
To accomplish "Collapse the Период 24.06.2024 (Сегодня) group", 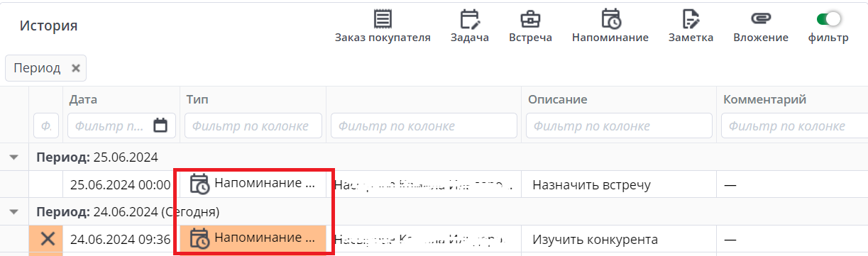I will coord(14,211).
